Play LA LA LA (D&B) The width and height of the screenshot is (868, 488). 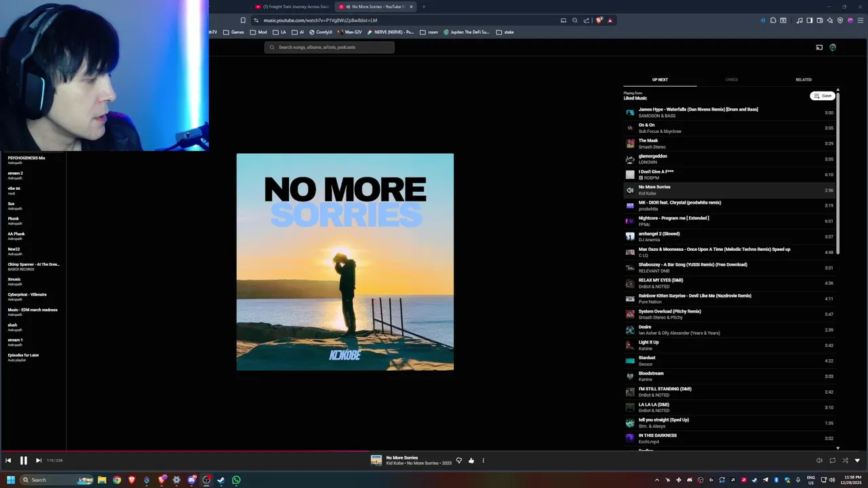coord(729,407)
